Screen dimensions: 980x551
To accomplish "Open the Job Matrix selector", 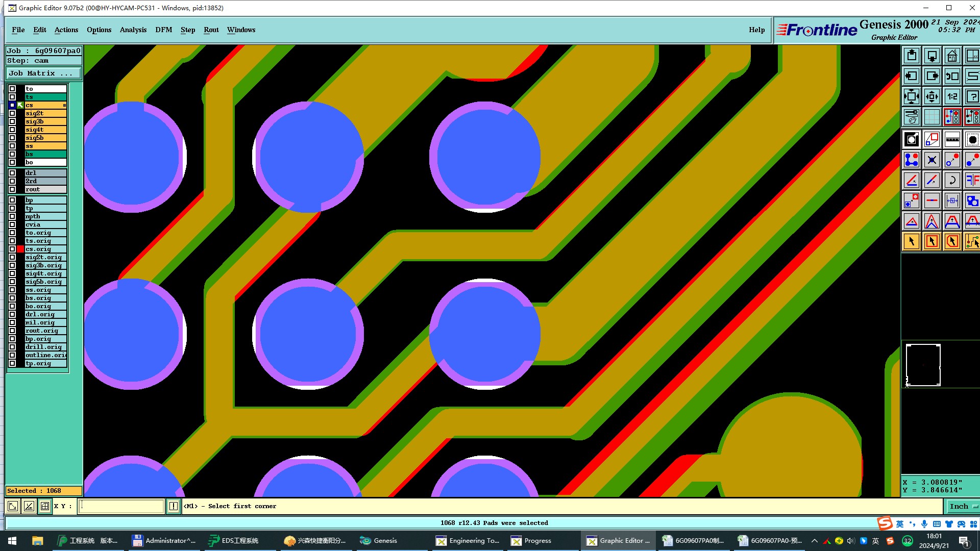I will (x=43, y=73).
